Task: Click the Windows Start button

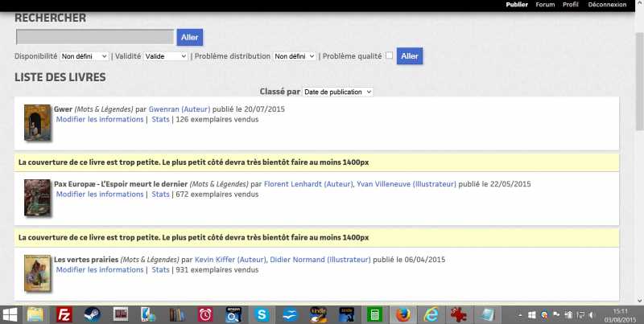Action: [x=10, y=314]
